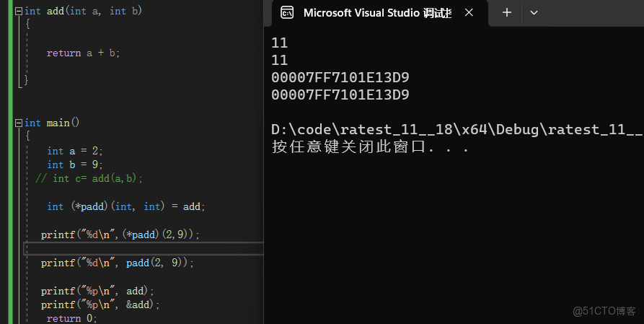Click the first 11 output line in console
Image resolution: width=644 pixels, height=324 pixels.
[x=279, y=43]
